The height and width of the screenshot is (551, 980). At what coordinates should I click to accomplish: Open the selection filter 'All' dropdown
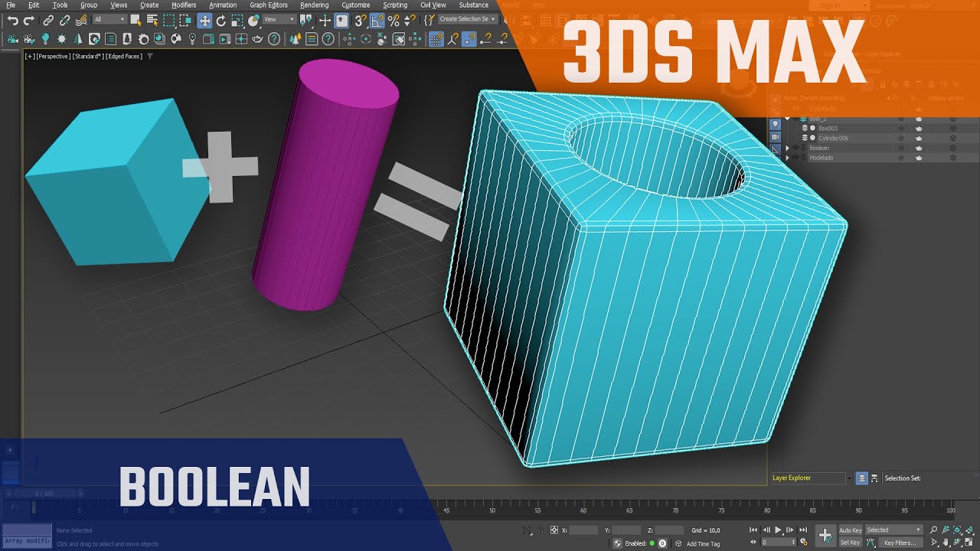(110, 19)
